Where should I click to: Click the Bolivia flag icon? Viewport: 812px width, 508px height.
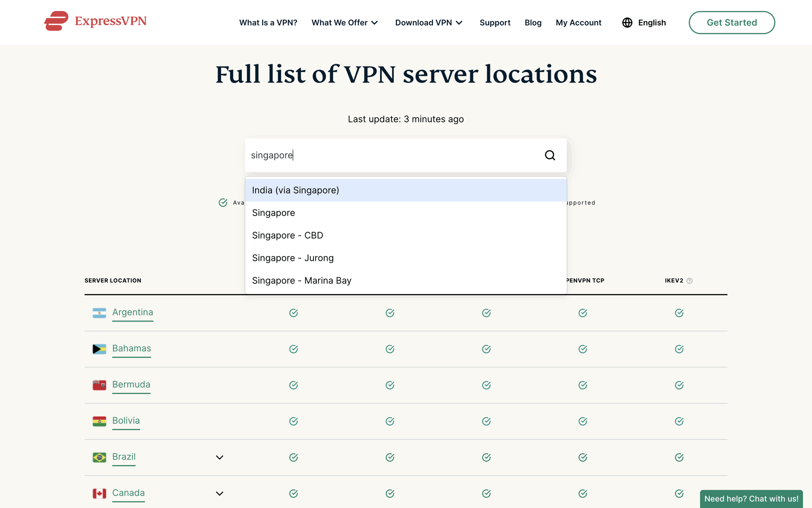pyautogui.click(x=99, y=421)
